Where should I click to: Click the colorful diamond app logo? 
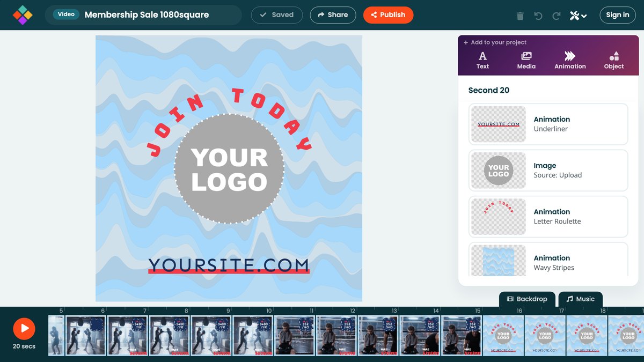tap(23, 15)
